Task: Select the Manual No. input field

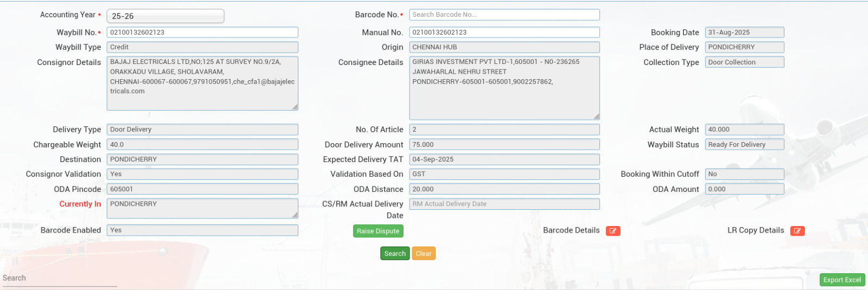Action: pos(504,33)
